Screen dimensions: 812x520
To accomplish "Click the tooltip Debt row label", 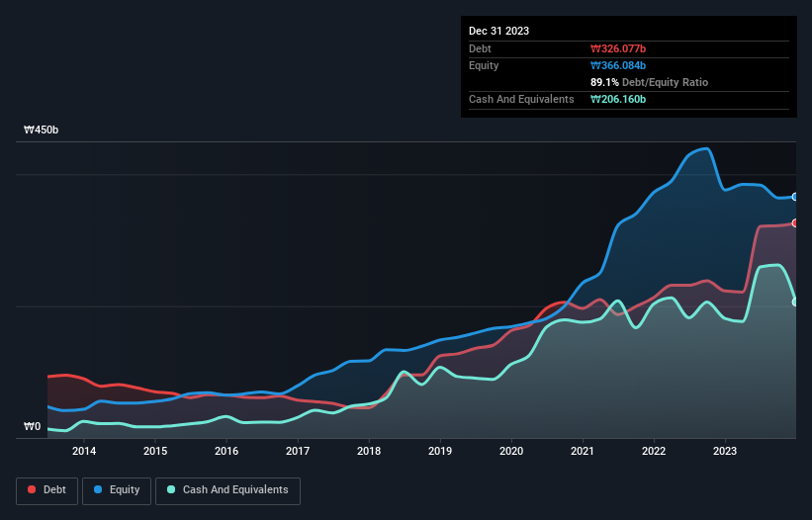I will coord(480,48).
